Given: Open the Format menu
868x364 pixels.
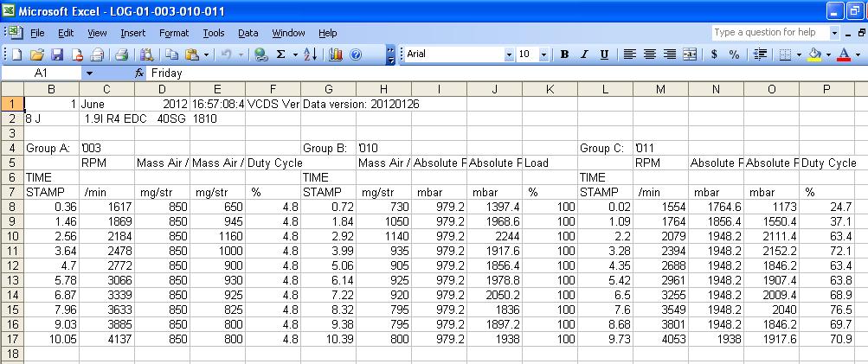Looking at the screenshot, I should 174,33.
